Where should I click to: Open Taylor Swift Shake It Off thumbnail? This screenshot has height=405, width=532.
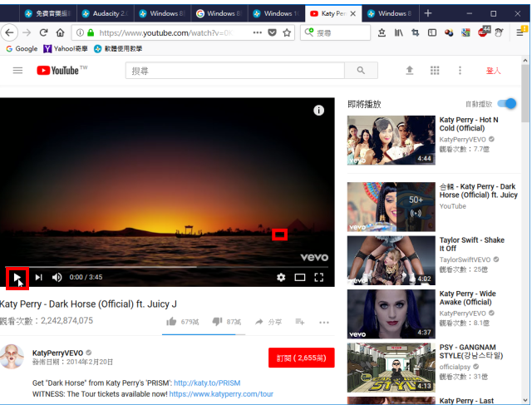click(391, 260)
